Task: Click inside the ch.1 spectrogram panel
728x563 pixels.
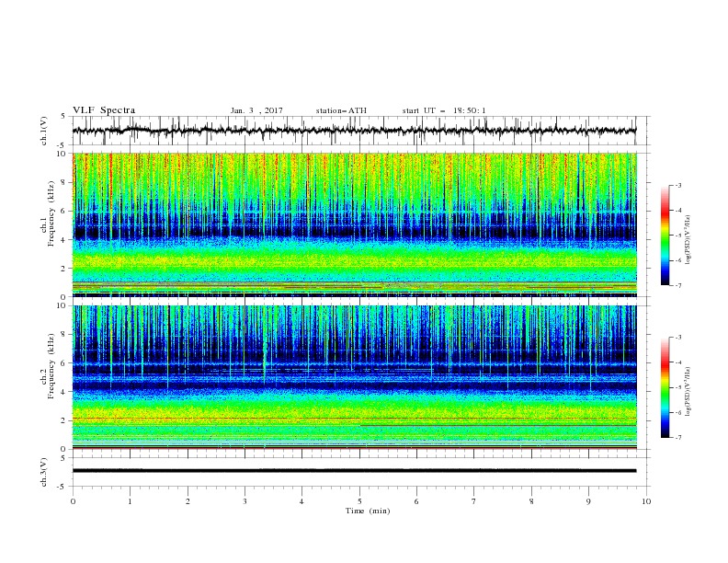Action: (354, 224)
